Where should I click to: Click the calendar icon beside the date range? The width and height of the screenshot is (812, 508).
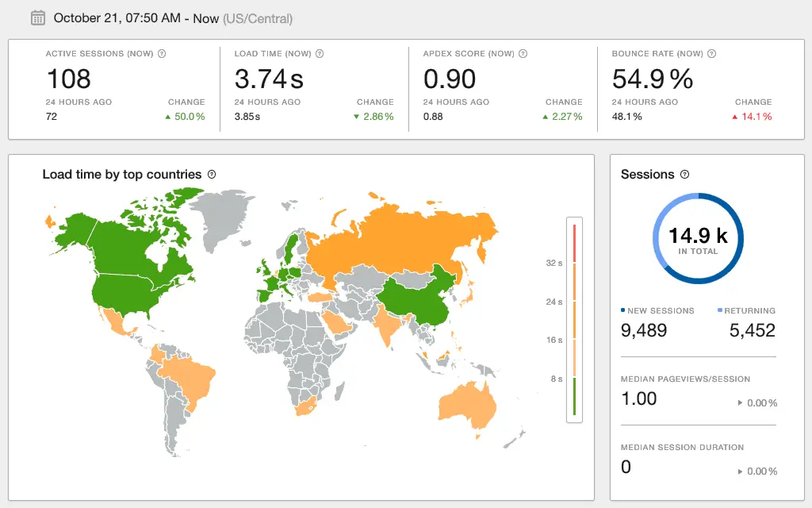(37, 17)
